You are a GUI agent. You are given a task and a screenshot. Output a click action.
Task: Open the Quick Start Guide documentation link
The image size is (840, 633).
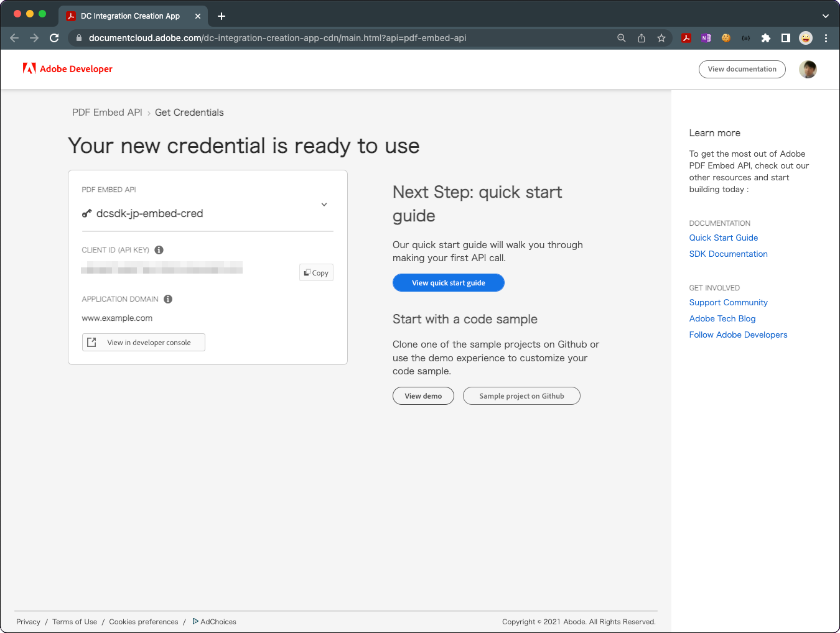723,238
